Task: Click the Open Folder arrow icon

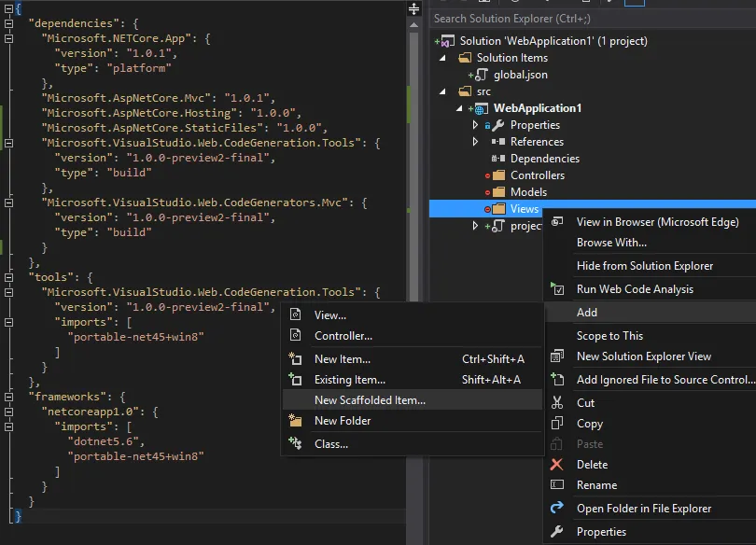Action: 557,508
